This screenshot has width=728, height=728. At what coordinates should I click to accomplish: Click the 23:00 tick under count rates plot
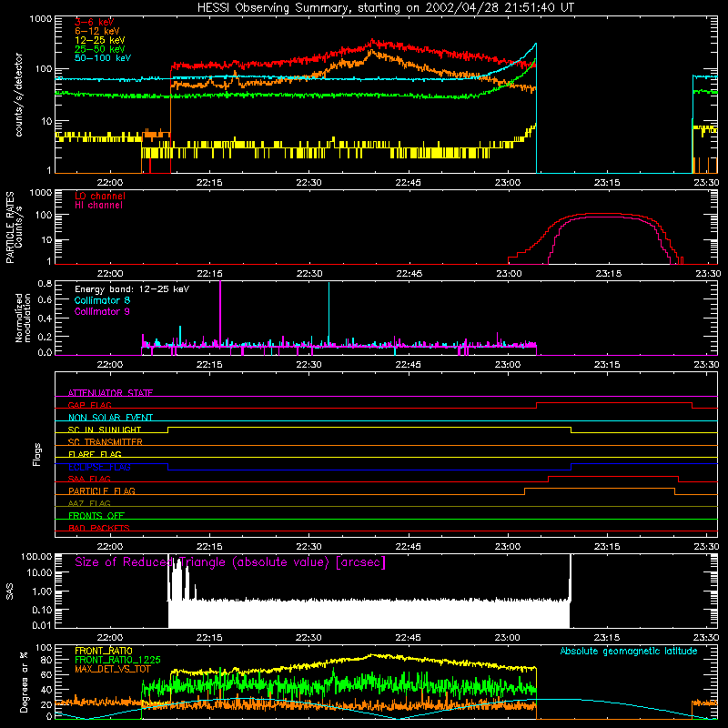508,183
